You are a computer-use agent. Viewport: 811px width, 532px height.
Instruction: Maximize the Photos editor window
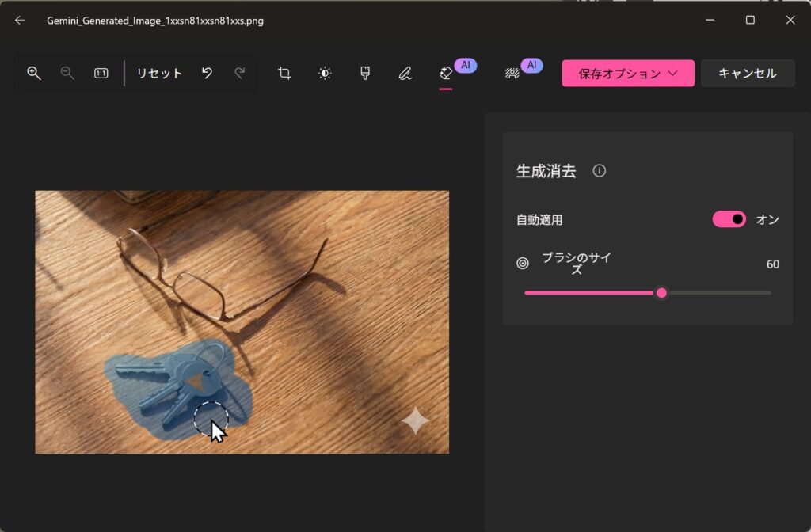[x=750, y=21]
